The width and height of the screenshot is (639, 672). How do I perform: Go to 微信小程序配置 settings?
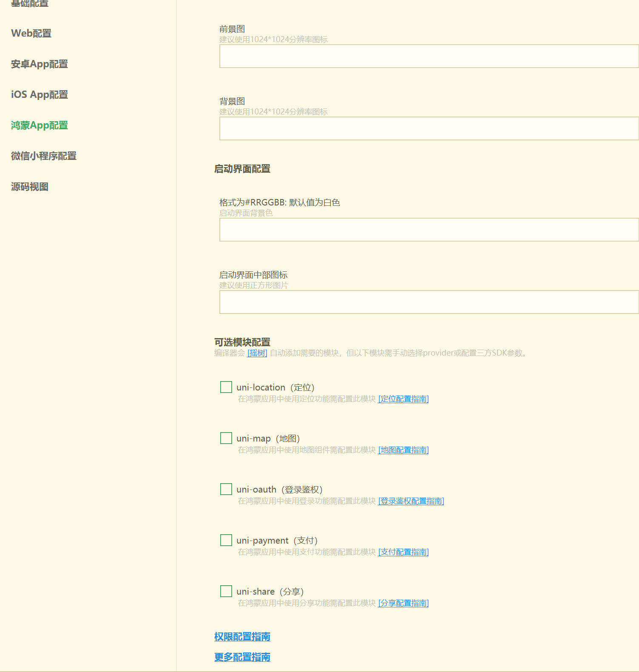[x=43, y=156]
